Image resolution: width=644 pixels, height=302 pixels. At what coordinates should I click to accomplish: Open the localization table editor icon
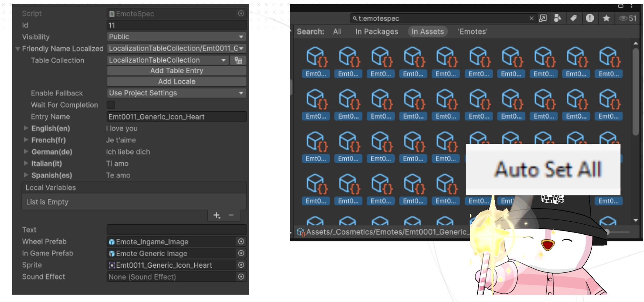(x=238, y=60)
